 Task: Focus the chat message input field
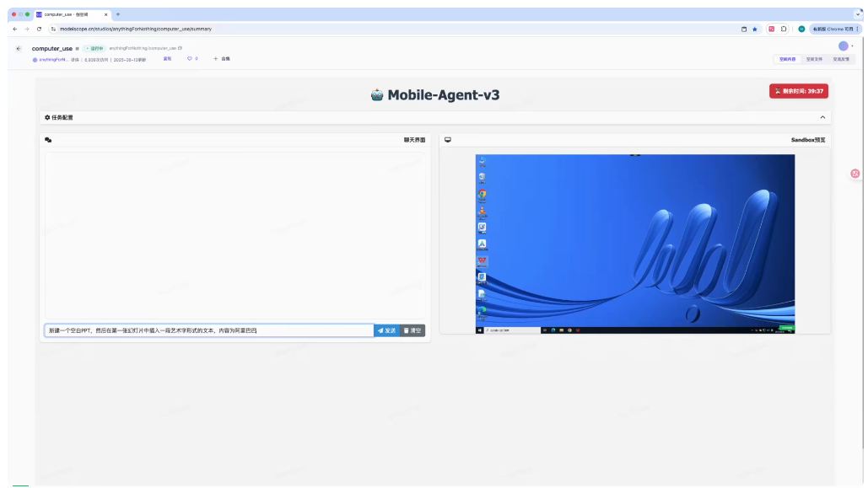[x=209, y=330]
